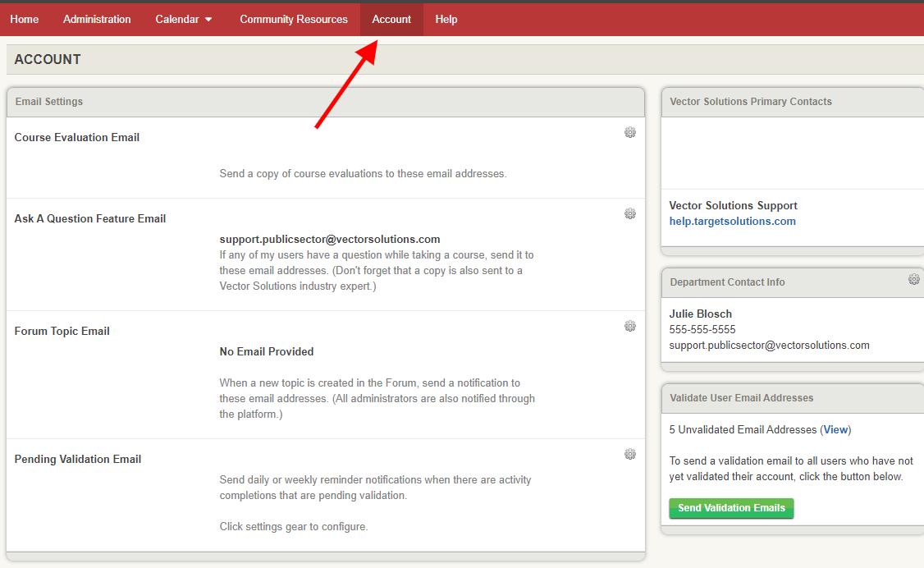Configure Forum Topic Email via gear icon
Image resolution: width=924 pixels, height=568 pixels.
(x=630, y=326)
